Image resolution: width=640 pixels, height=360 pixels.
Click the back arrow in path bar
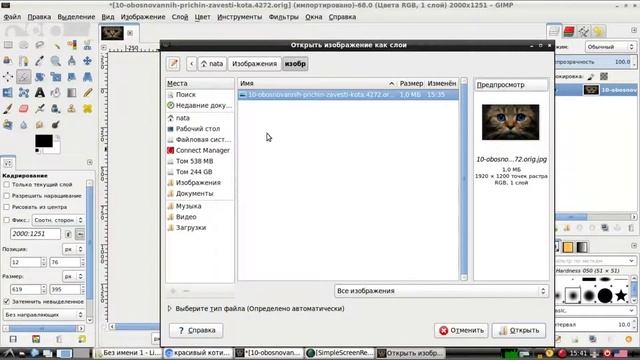point(191,64)
